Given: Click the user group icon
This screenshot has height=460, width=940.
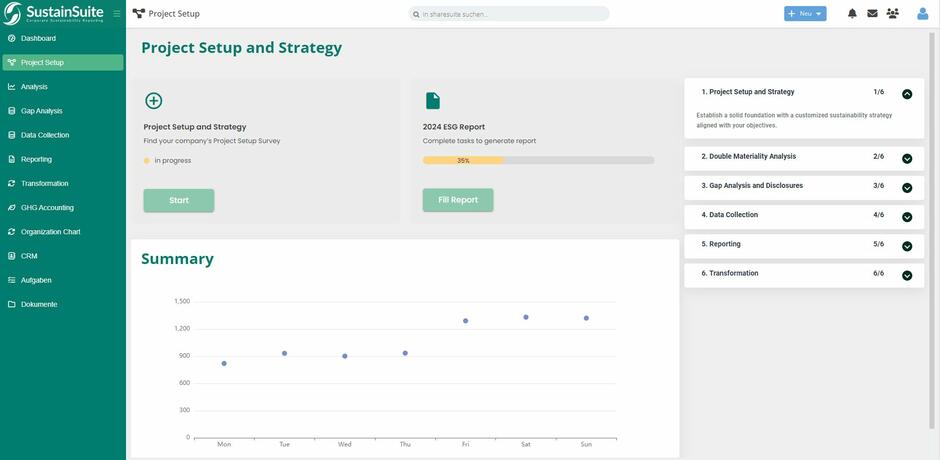Looking at the screenshot, I should coord(892,14).
